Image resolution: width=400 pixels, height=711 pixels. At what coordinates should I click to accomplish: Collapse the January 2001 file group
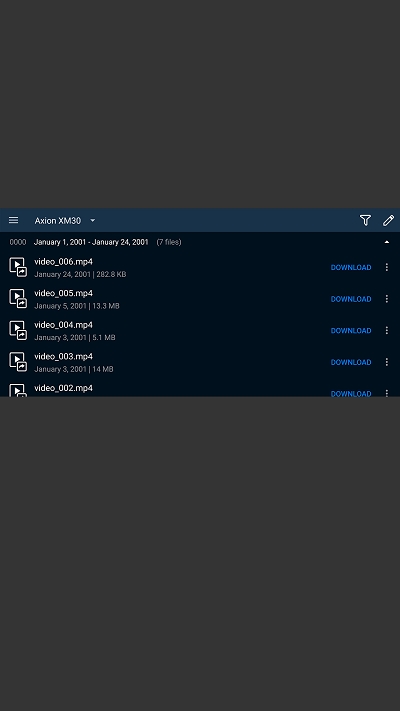(x=387, y=242)
